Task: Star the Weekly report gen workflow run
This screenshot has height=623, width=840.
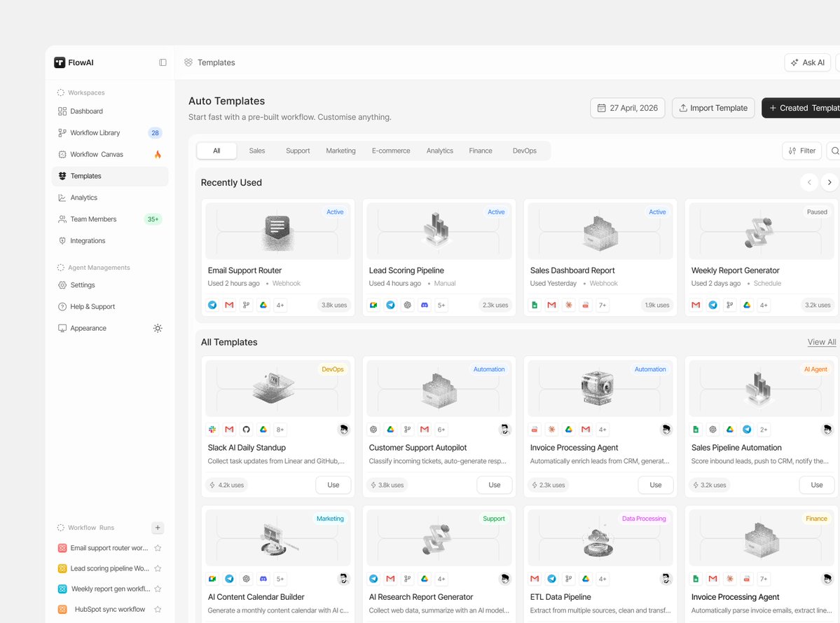Action: click(x=158, y=589)
